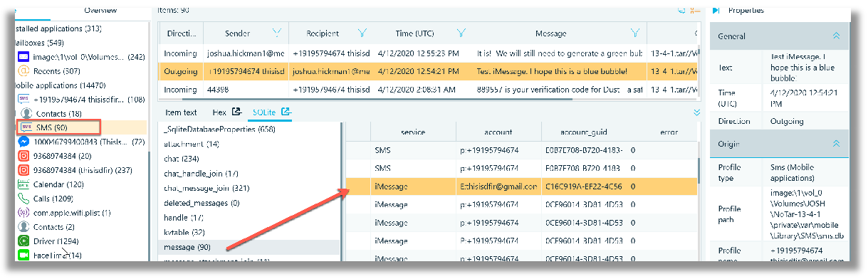Click the export icon above the items grid
The width and height of the screenshot is (868, 279).
pos(681,11)
